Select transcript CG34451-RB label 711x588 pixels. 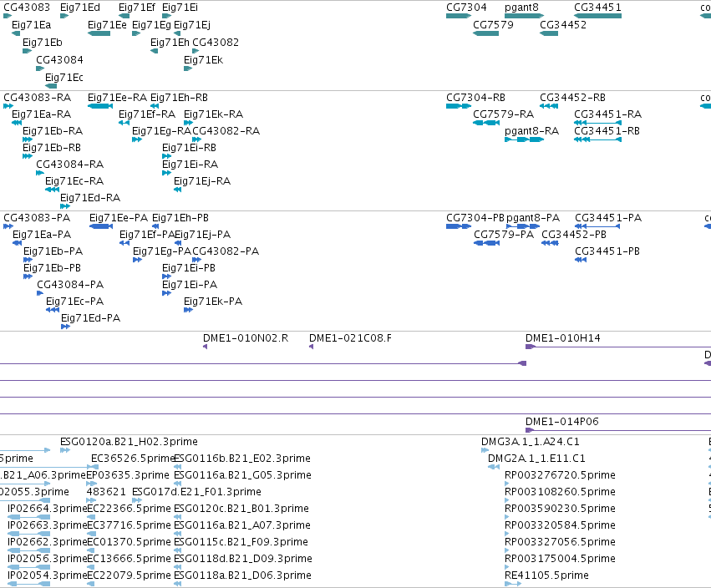tap(607, 131)
